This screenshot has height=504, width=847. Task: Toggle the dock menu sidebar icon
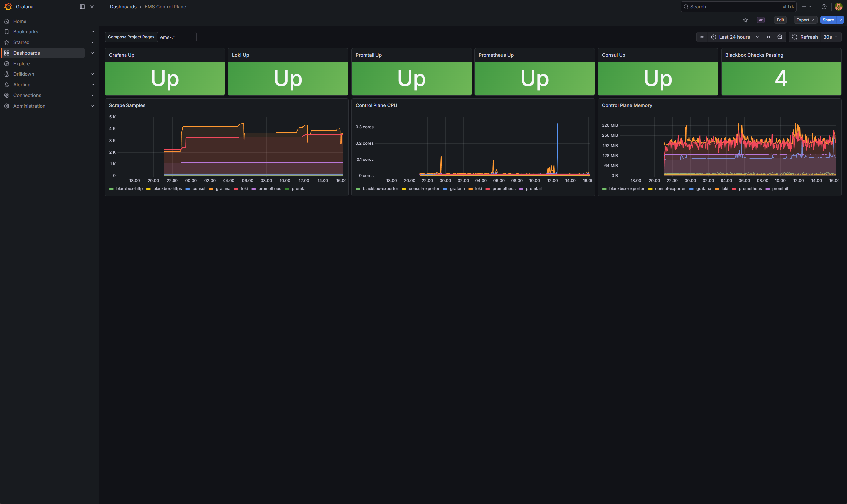(82, 6)
